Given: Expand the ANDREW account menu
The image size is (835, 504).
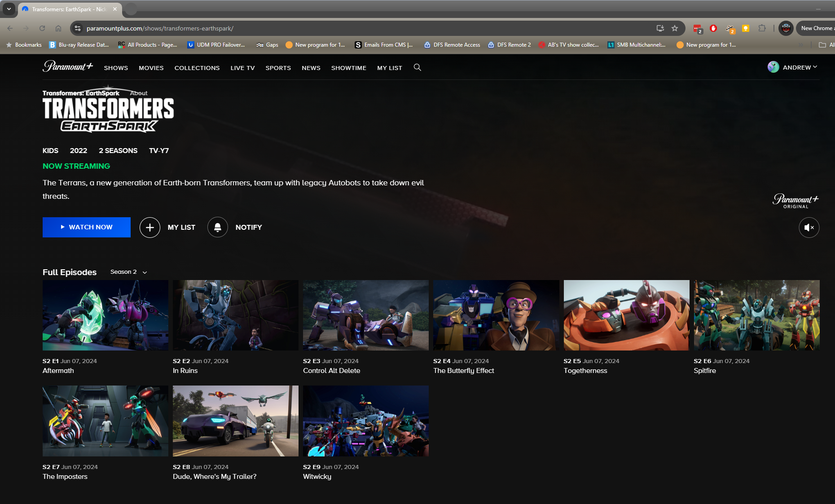Looking at the screenshot, I should (x=800, y=67).
